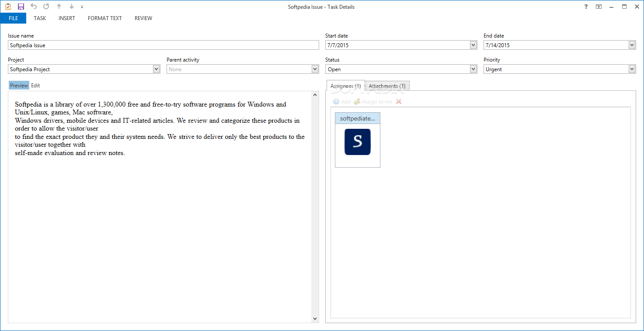Switch to Edit description mode
Screen dimensions: 644x331
[x=35, y=86]
